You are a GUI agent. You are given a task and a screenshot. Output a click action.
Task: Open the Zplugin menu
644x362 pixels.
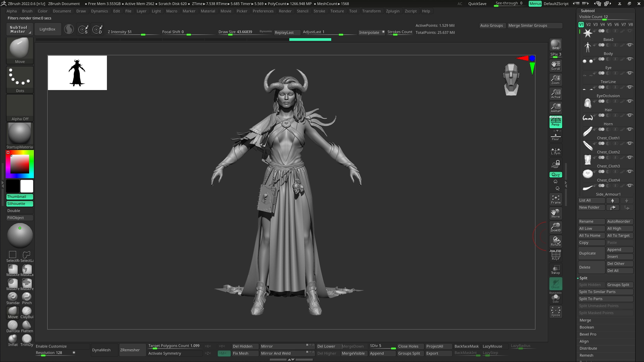click(392, 11)
